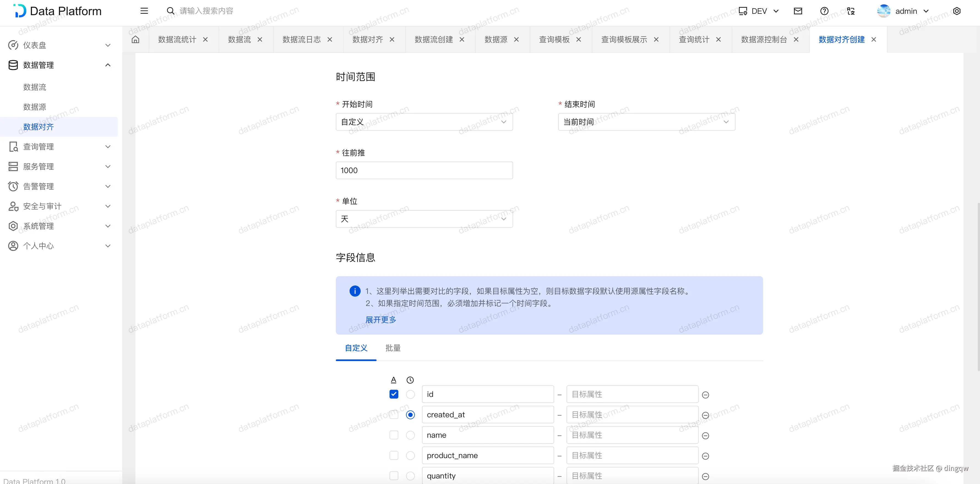The image size is (980, 484).
Task: Uncheck the id field checkbox
Action: (x=394, y=394)
